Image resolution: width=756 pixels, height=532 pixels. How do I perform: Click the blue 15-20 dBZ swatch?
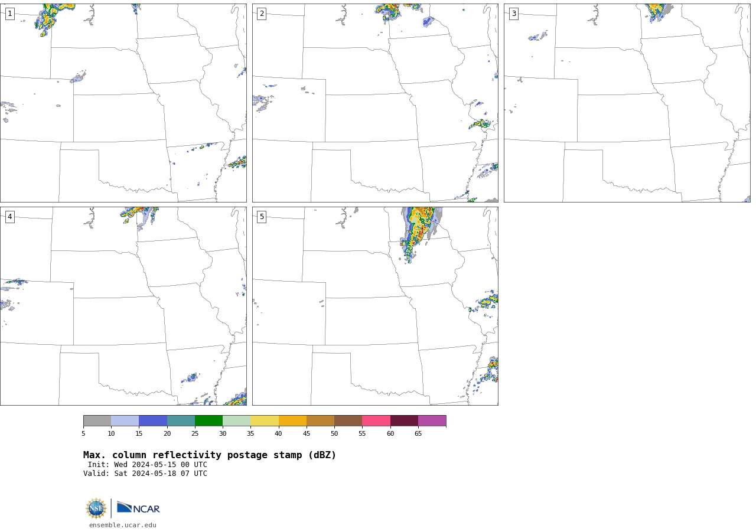tap(153, 420)
